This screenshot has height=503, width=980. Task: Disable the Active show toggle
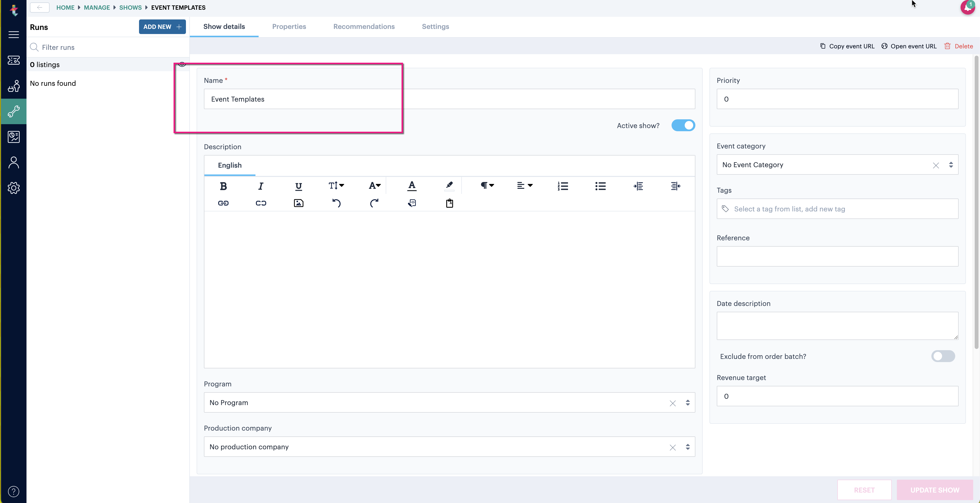click(x=683, y=126)
